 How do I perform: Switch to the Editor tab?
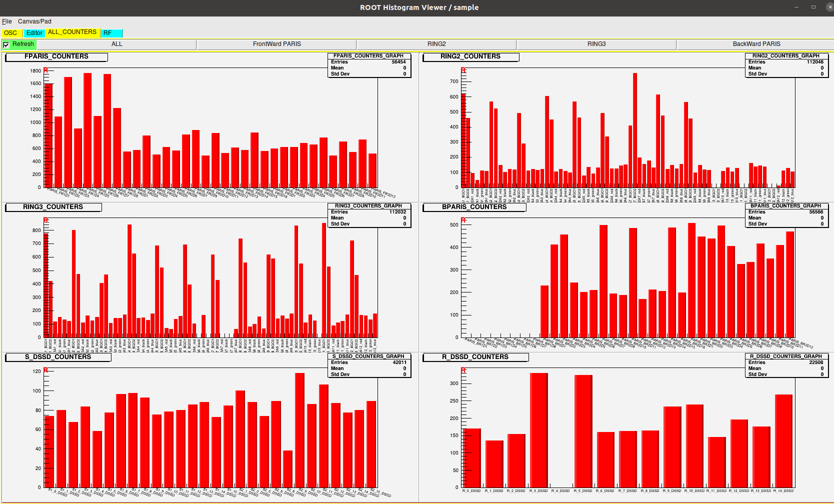coord(34,33)
